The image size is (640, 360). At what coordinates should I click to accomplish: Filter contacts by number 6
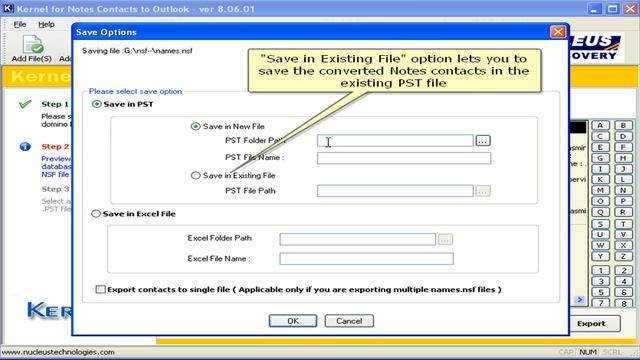pyautogui.click(x=623, y=292)
